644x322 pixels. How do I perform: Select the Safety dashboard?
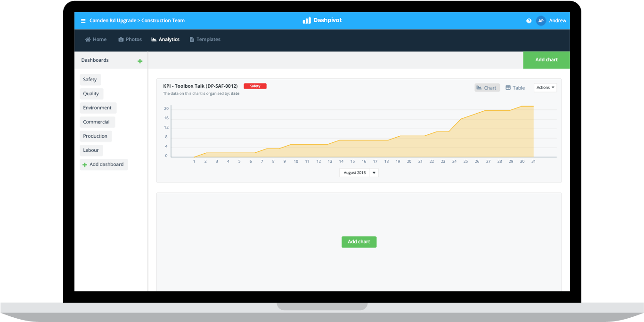click(90, 80)
